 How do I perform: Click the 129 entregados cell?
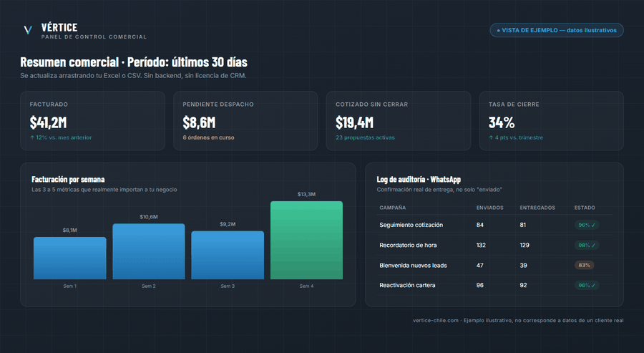click(x=525, y=245)
